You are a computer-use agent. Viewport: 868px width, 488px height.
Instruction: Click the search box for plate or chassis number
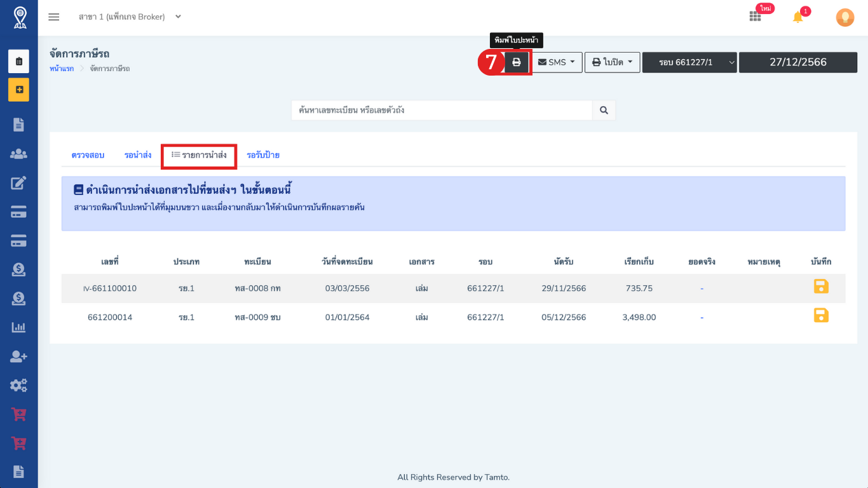442,110
